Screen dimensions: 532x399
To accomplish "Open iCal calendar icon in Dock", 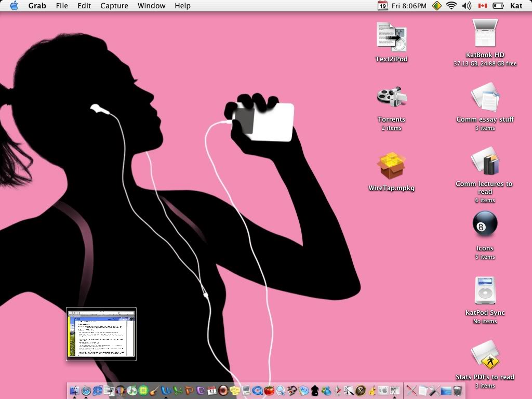I will click(212, 391).
